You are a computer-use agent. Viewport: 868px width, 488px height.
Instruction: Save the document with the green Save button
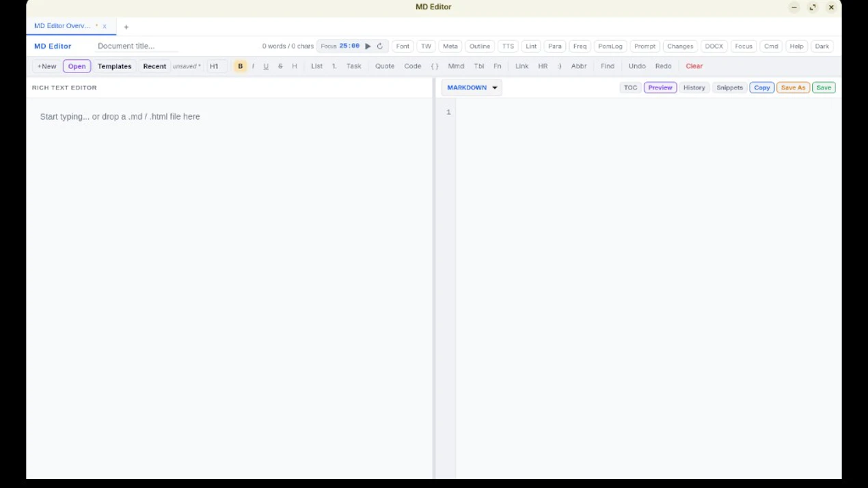click(x=824, y=87)
